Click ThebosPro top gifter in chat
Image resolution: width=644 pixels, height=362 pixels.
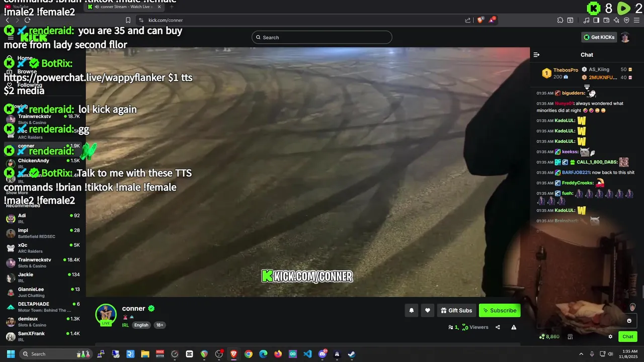tap(566, 70)
